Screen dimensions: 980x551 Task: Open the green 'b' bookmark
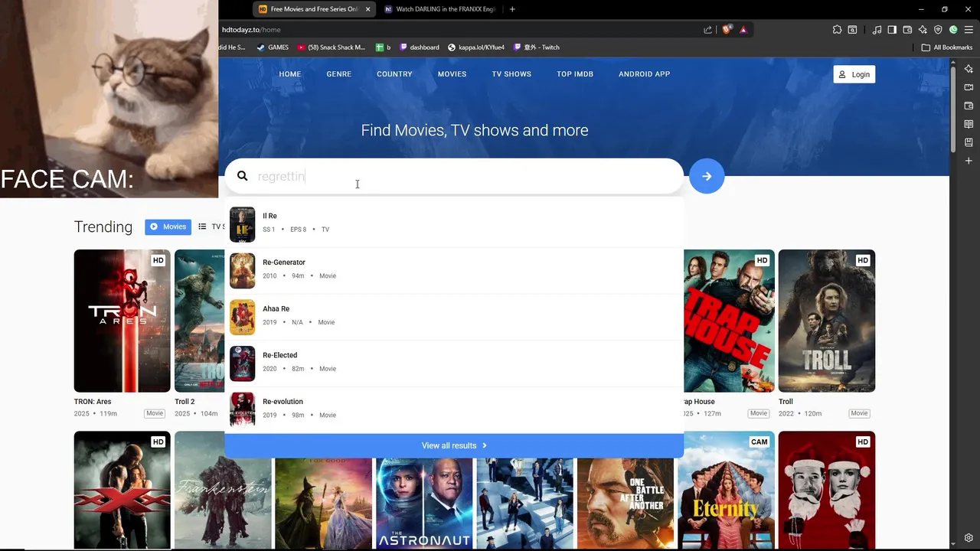click(383, 47)
